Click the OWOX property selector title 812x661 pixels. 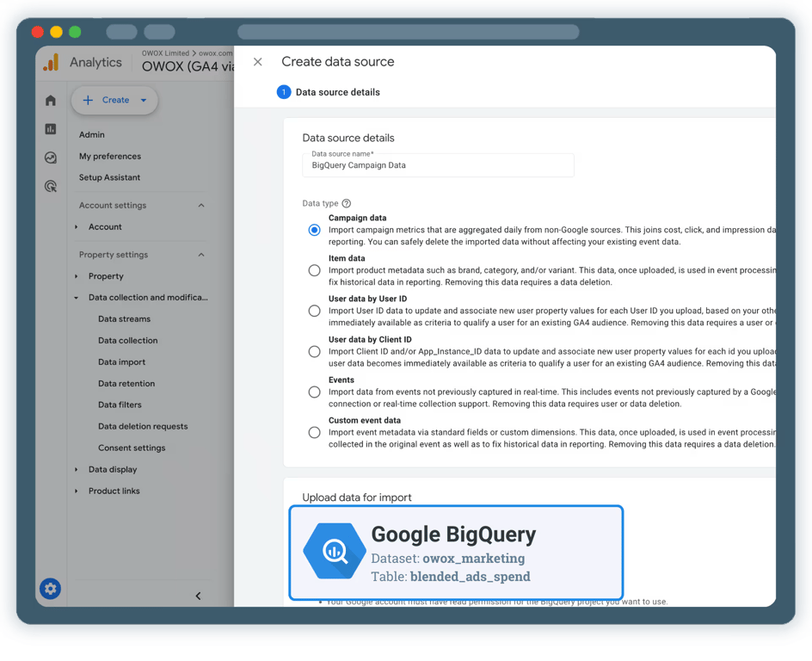(x=188, y=67)
